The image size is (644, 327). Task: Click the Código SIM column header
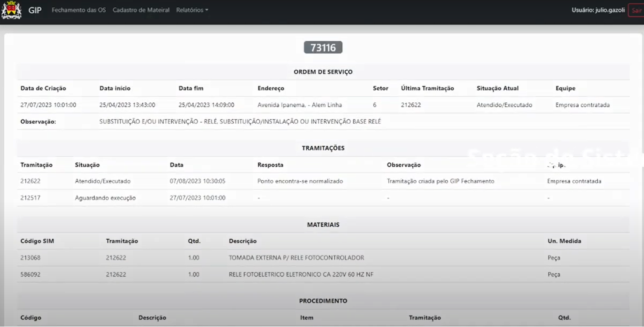point(37,241)
